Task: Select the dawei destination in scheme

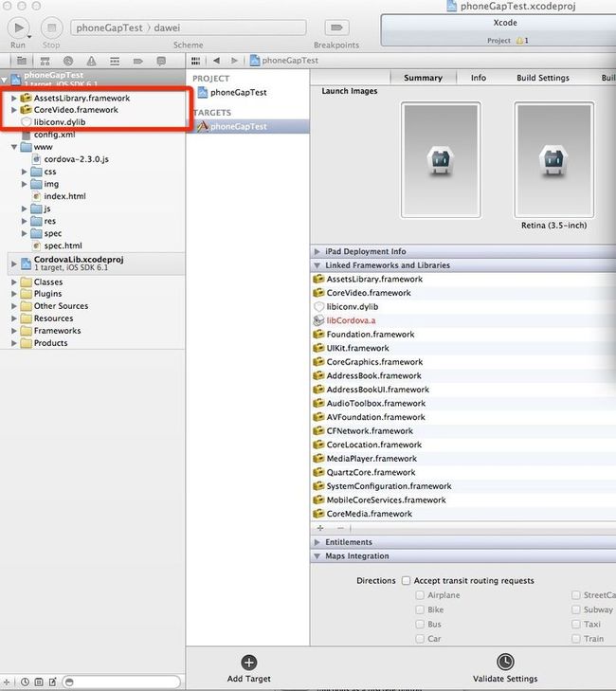Action: pos(167,27)
